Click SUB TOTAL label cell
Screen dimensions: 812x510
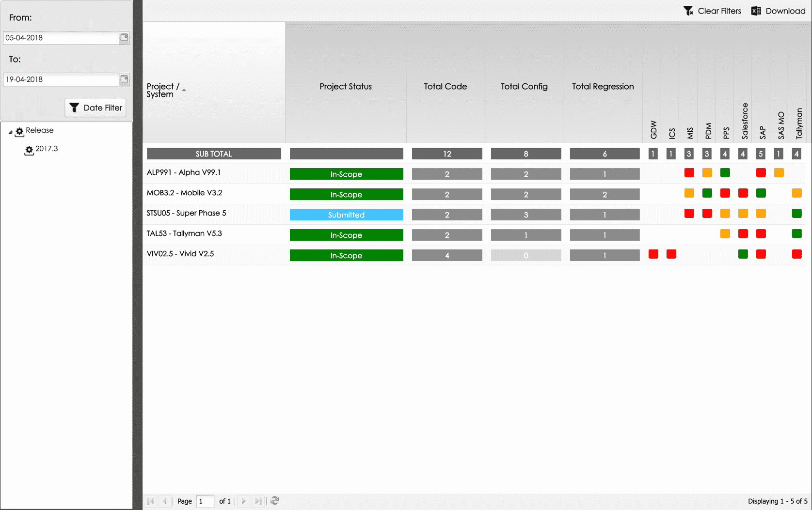[214, 154]
